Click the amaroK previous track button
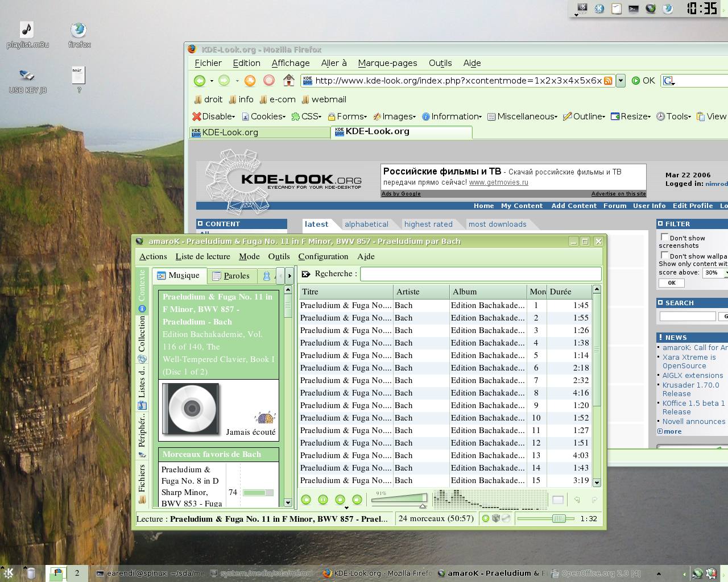The height and width of the screenshot is (582, 728). [x=306, y=500]
